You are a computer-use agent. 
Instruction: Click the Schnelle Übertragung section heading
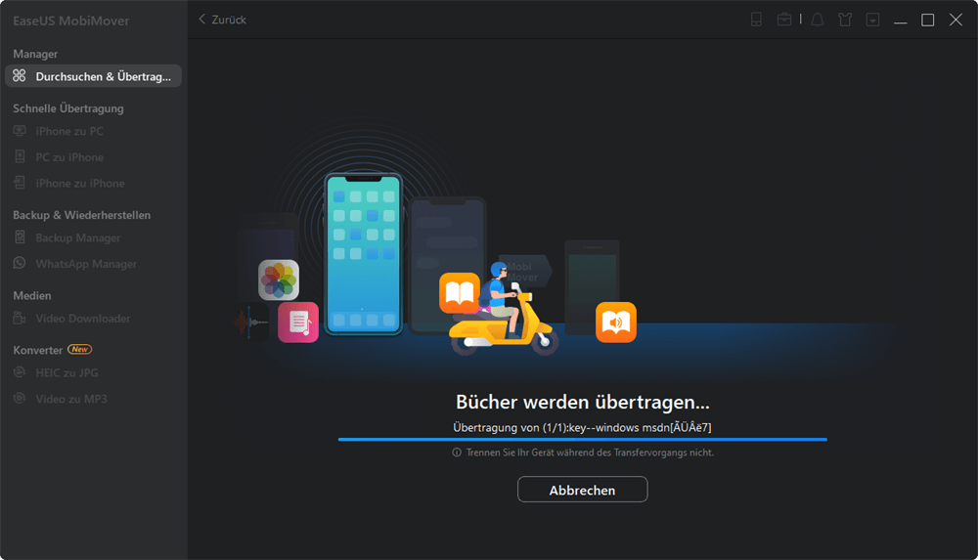click(68, 108)
